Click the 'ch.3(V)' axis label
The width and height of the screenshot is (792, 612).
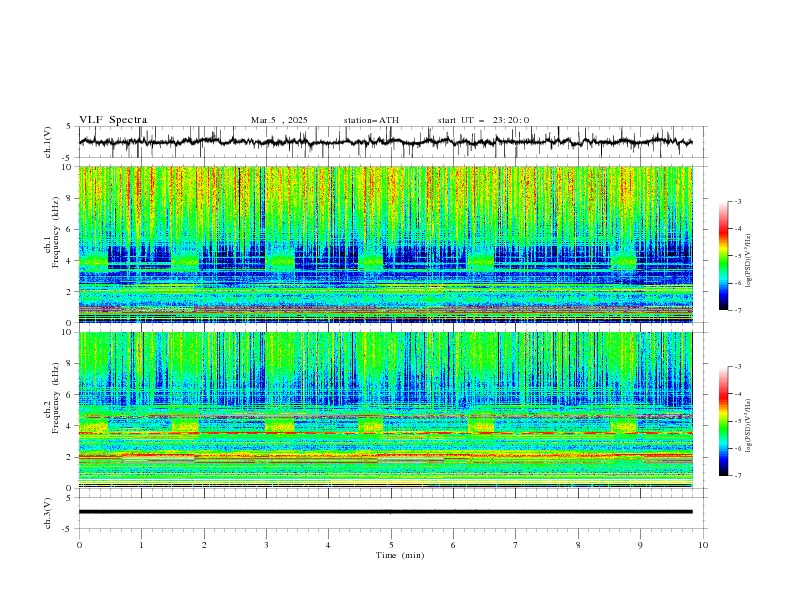tap(48, 513)
